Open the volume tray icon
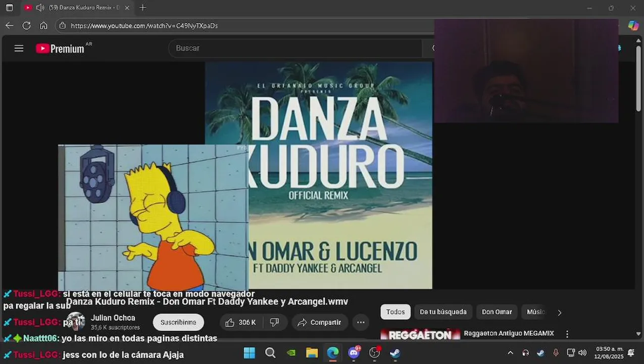 click(x=582, y=353)
